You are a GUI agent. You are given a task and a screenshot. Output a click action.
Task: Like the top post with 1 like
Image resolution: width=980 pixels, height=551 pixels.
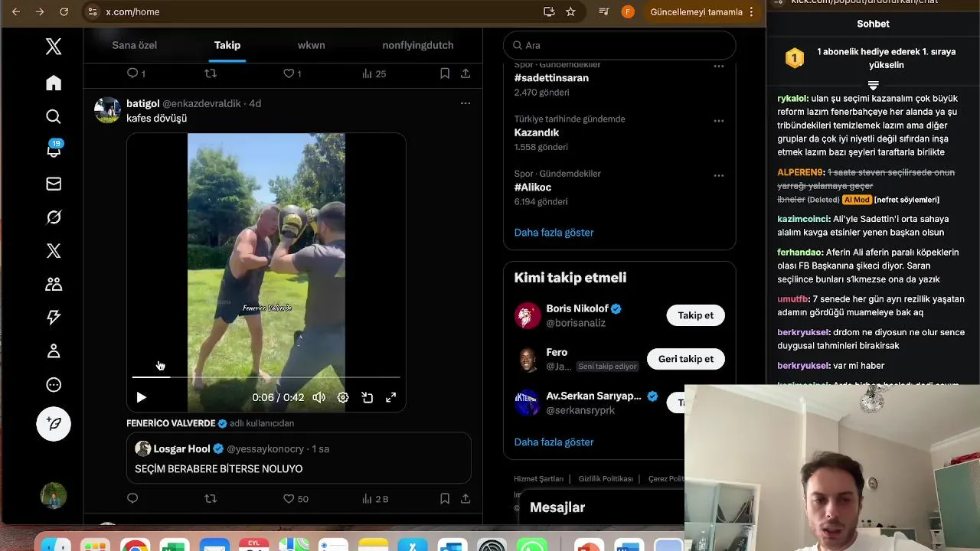[292, 73]
